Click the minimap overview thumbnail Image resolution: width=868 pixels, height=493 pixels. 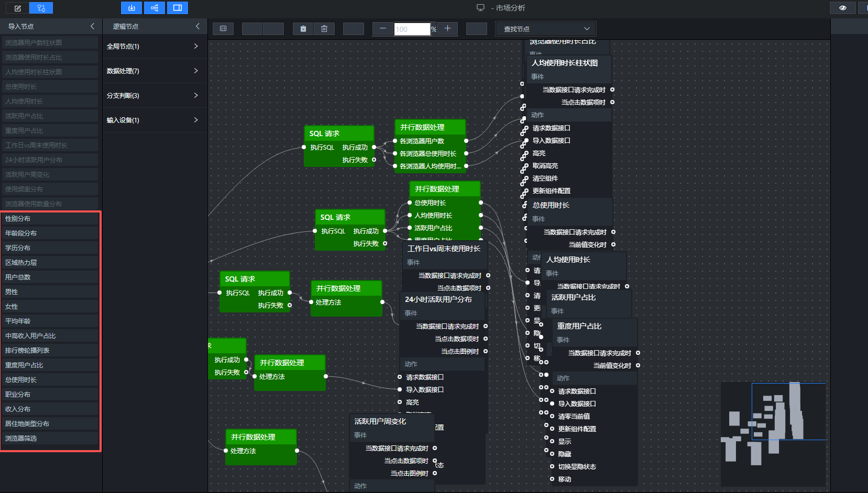click(773, 434)
